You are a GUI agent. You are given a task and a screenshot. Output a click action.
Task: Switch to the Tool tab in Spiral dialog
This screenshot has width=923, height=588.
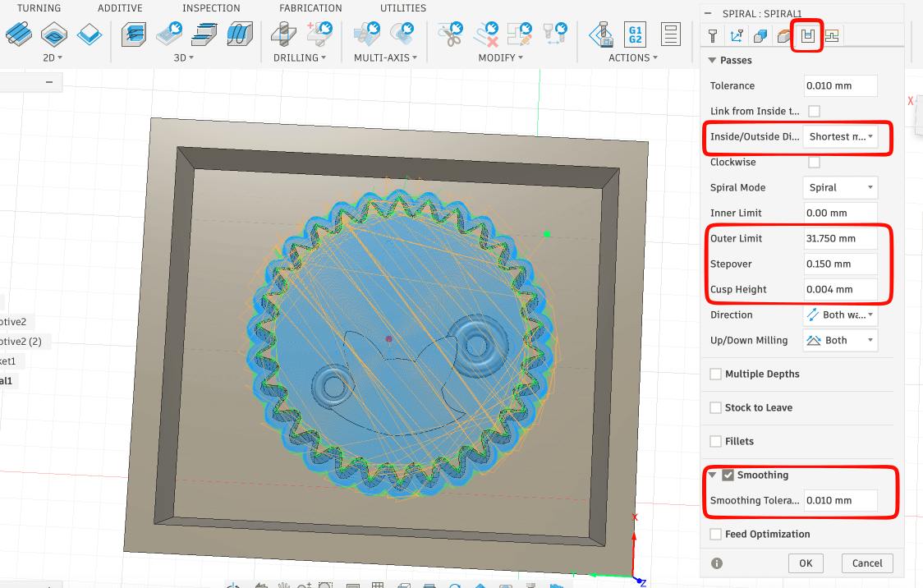[x=712, y=36]
